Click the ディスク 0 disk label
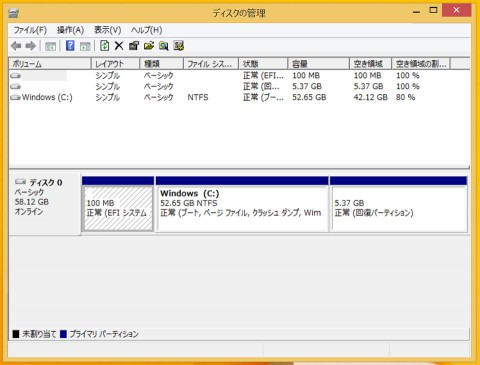The width and height of the screenshot is (480, 365). [46, 182]
